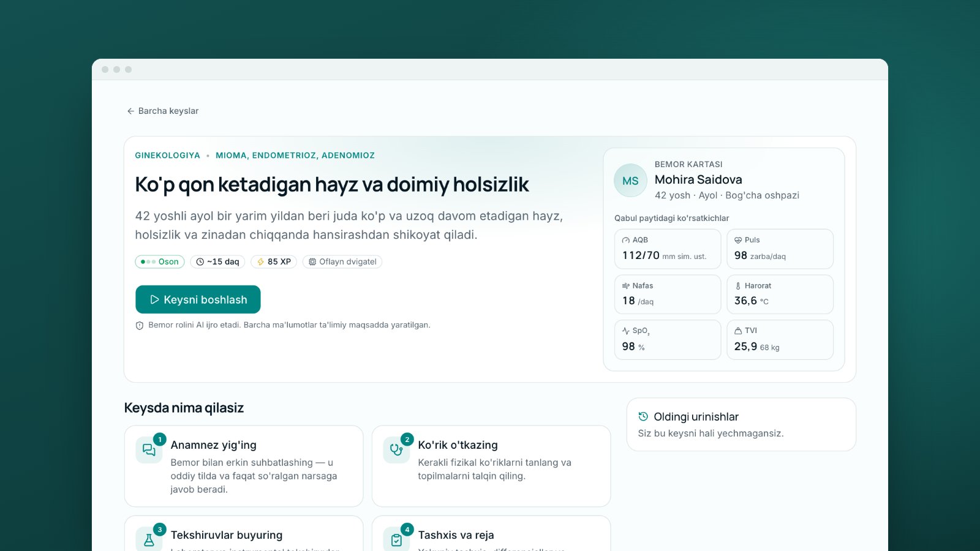Click the heart icon on Puls card

click(x=738, y=240)
